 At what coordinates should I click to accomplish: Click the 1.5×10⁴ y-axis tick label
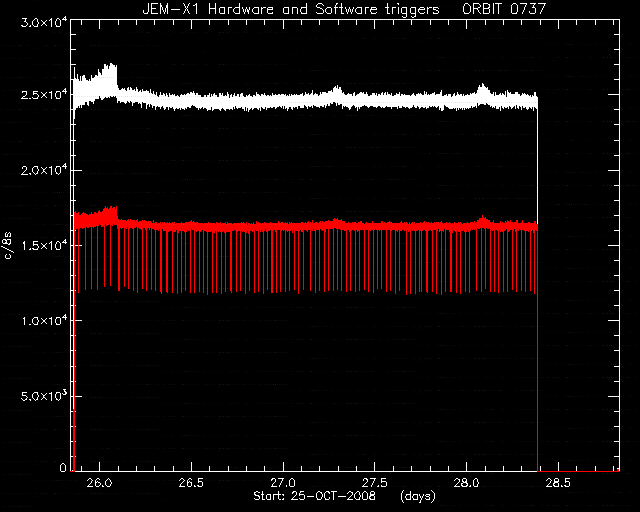44,245
